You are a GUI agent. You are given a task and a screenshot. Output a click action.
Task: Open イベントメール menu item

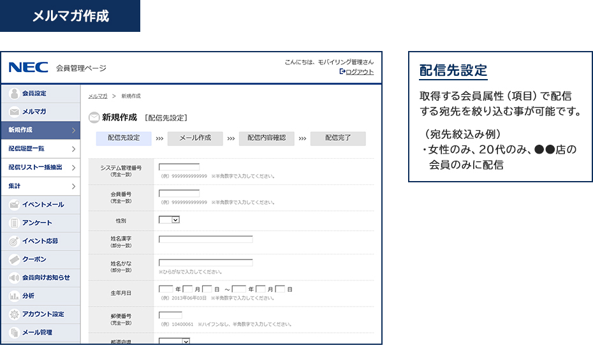point(40,205)
